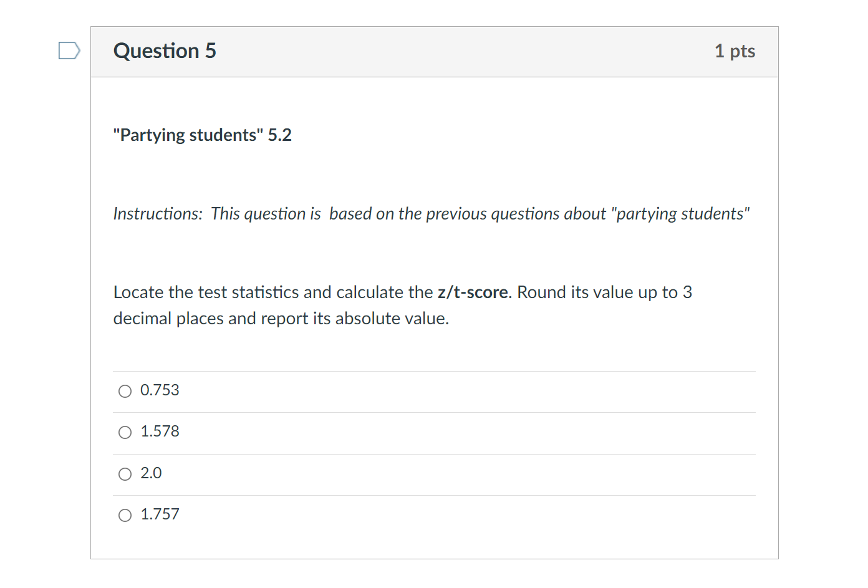Click the Question 5 heading
The width and height of the screenshot is (868, 588).
point(165,51)
